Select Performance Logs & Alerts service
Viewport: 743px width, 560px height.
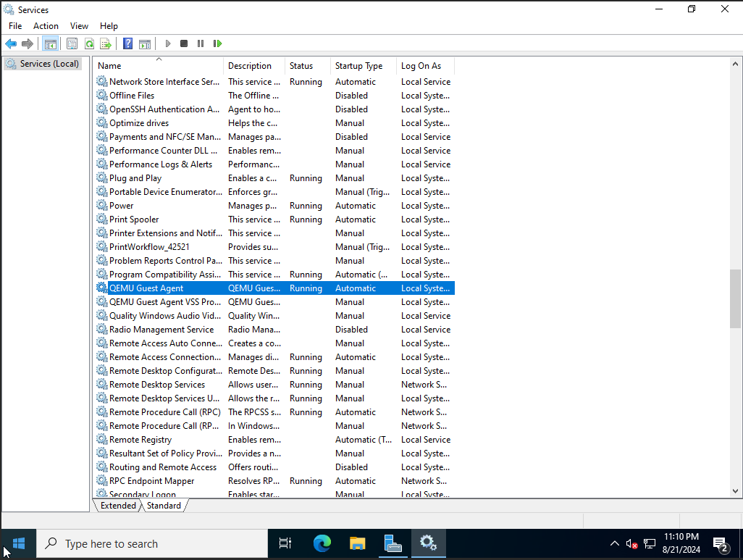pyautogui.click(x=275, y=164)
